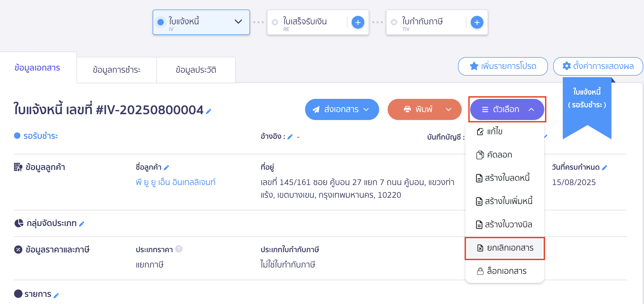Screen dimensions: 644x304
Task: Click due date value 15/08/2025
Action: [x=574, y=182]
